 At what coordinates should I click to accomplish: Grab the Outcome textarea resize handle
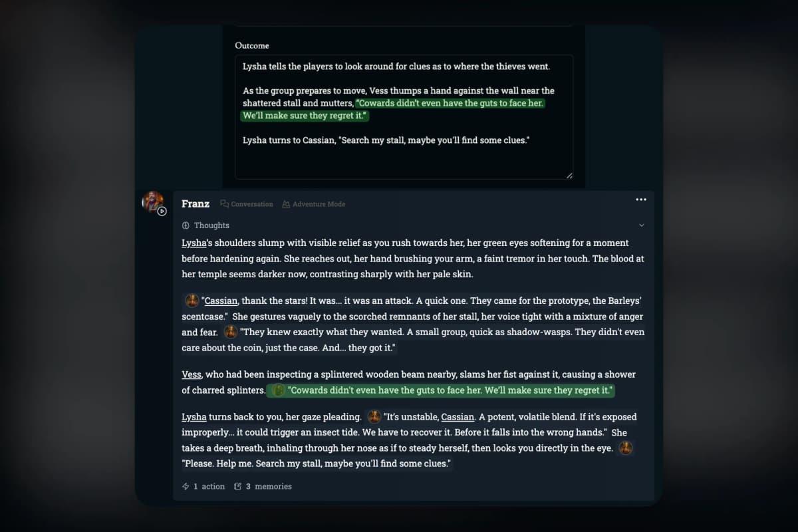tap(569, 176)
